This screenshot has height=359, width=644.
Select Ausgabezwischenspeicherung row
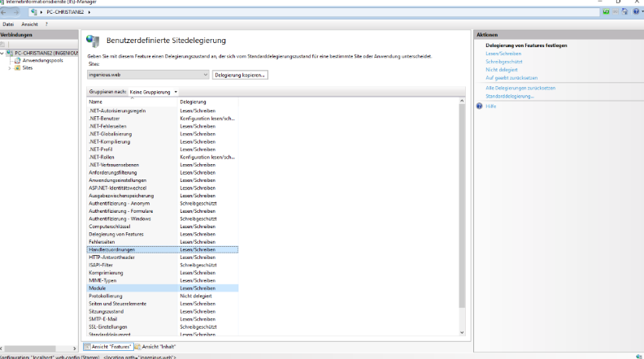163,196
